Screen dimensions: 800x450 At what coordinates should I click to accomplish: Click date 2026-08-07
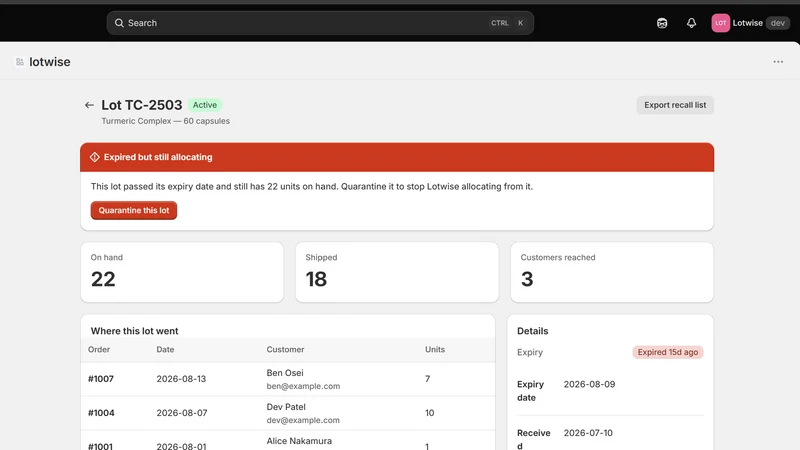[182, 413]
